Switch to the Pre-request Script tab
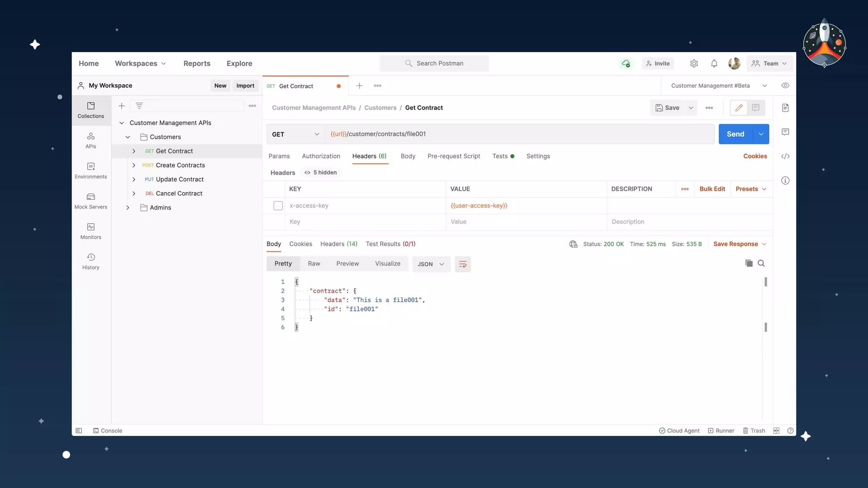Image resolution: width=868 pixels, height=488 pixels. (x=453, y=156)
